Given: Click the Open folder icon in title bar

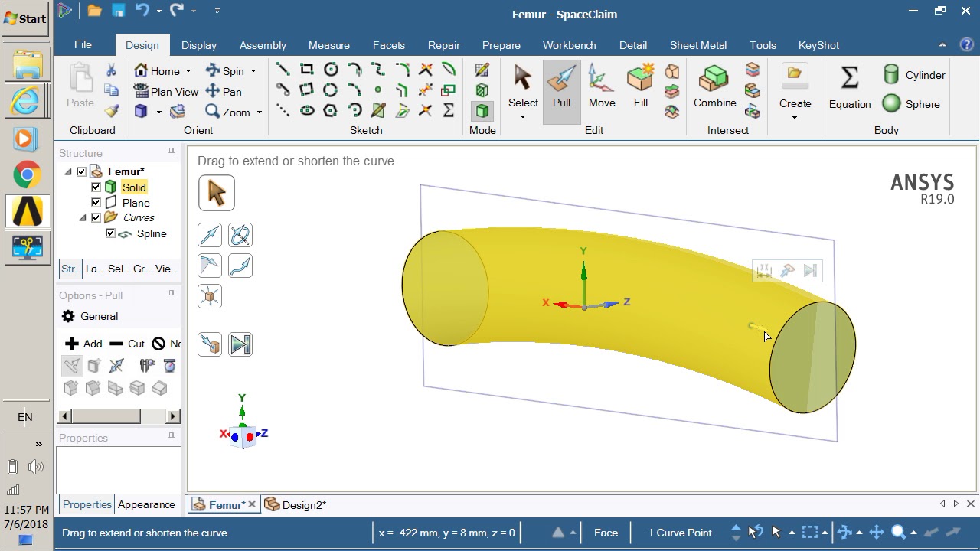Looking at the screenshot, I should click(94, 11).
